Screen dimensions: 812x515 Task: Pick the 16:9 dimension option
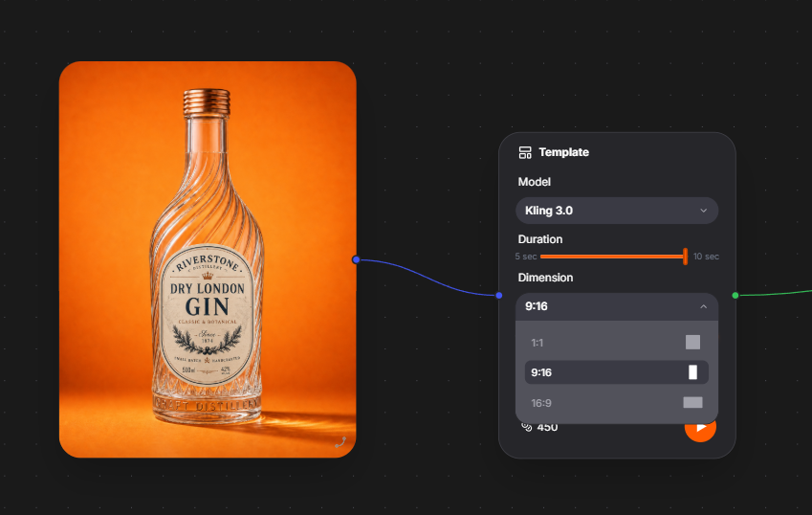tap(617, 403)
